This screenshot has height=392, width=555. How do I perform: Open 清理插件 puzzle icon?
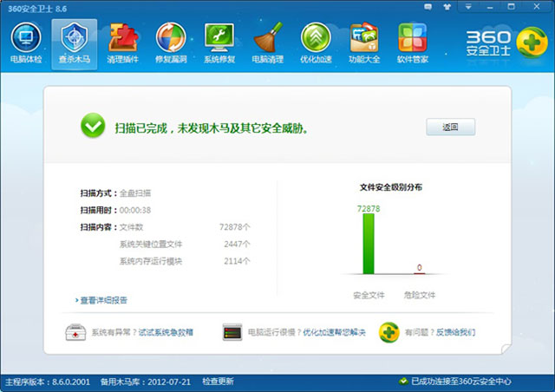click(x=123, y=37)
